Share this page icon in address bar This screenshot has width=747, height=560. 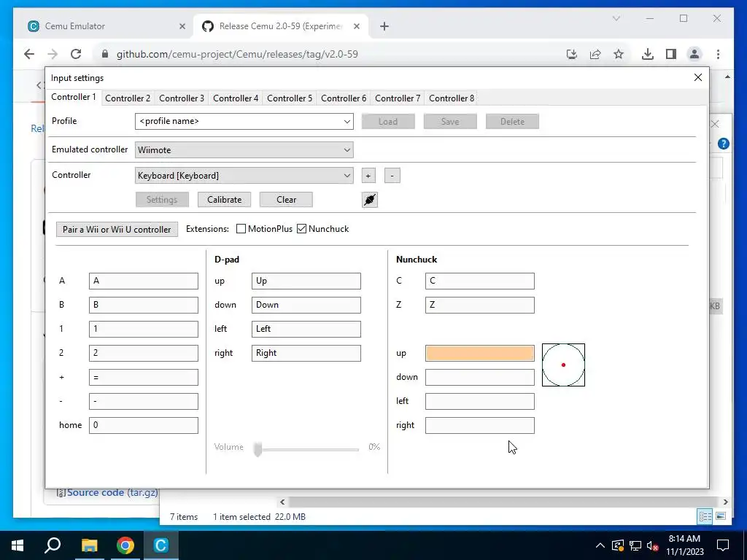coord(595,54)
